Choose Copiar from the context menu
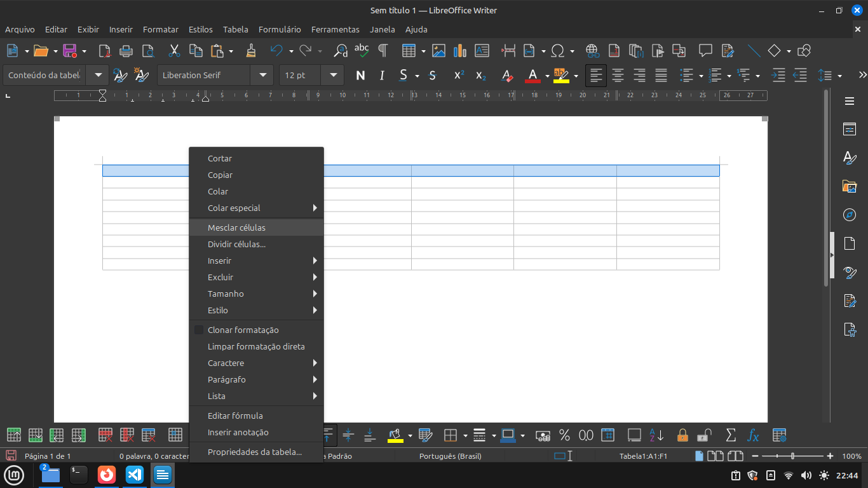868x488 pixels. click(257, 175)
